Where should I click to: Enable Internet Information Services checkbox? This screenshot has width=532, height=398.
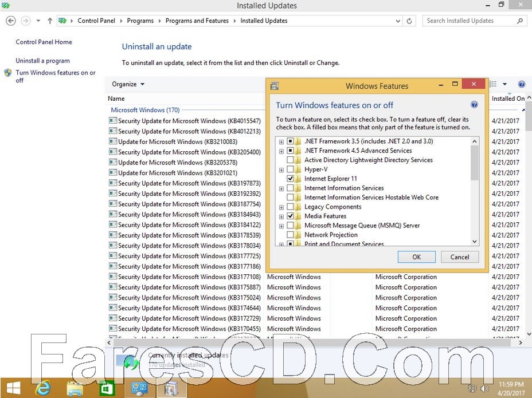[x=290, y=188]
